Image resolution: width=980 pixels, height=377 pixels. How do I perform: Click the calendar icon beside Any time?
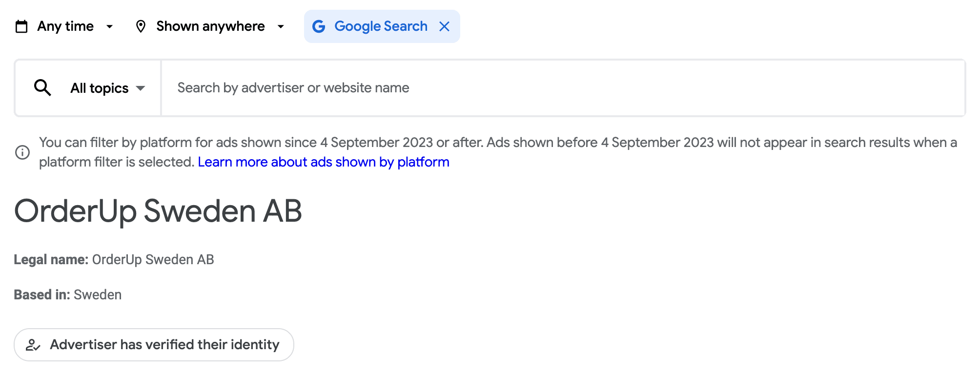[21, 26]
